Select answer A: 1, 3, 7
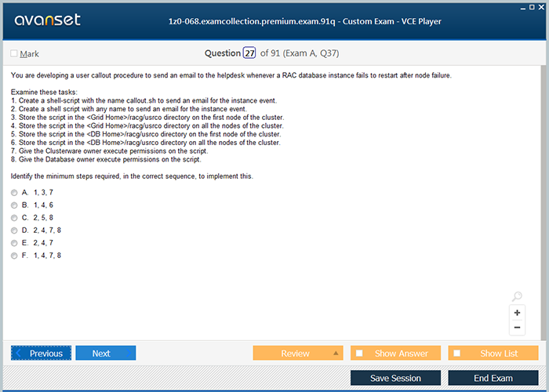The height and width of the screenshot is (392, 549). (14, 192)
